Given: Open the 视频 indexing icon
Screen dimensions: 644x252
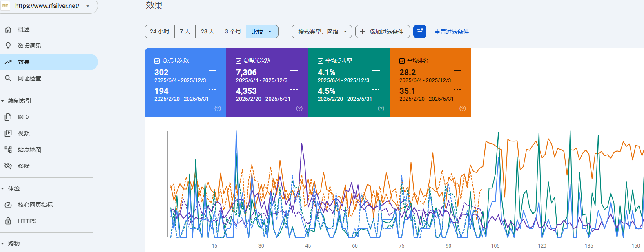Looking at the screenshot, I should [x=8, y=133].
